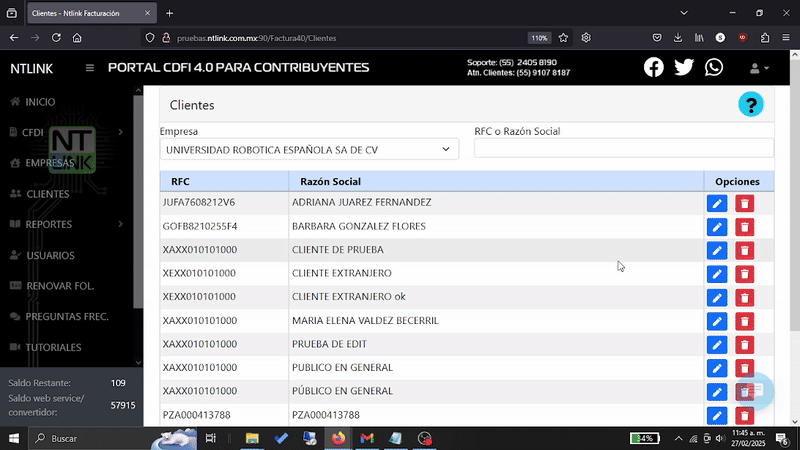
Task: List all browser tabs chevron
Action: tap(684, 13)
